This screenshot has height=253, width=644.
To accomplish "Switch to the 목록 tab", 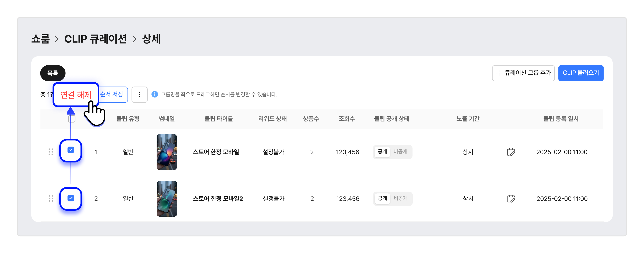I will click(53, 73).
